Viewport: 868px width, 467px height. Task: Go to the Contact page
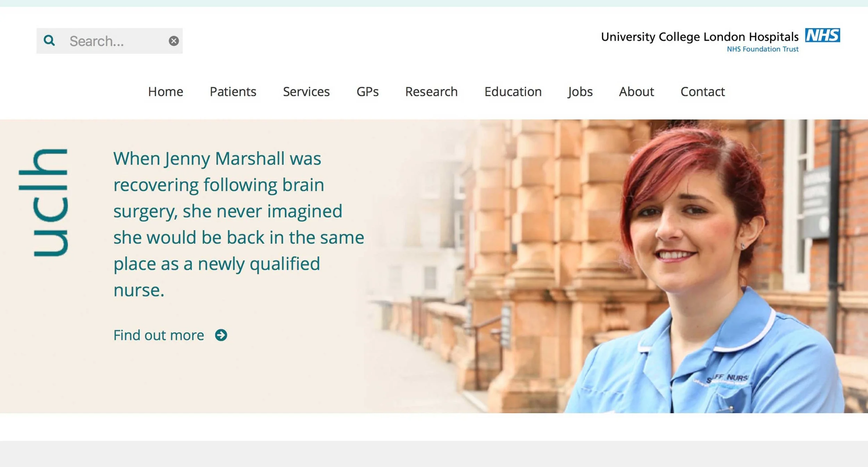(x=702, y=92)
